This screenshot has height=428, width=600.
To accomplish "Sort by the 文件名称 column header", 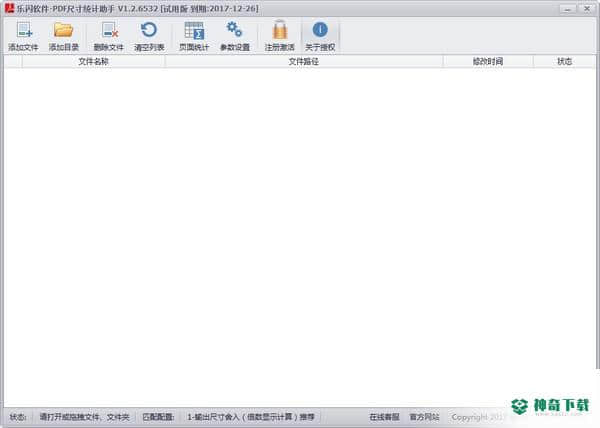I will [x=93, y=62].
